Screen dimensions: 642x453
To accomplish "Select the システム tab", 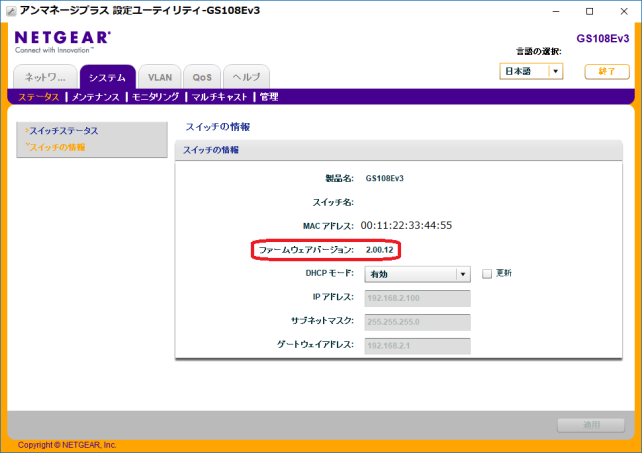I will pos(107,77).
